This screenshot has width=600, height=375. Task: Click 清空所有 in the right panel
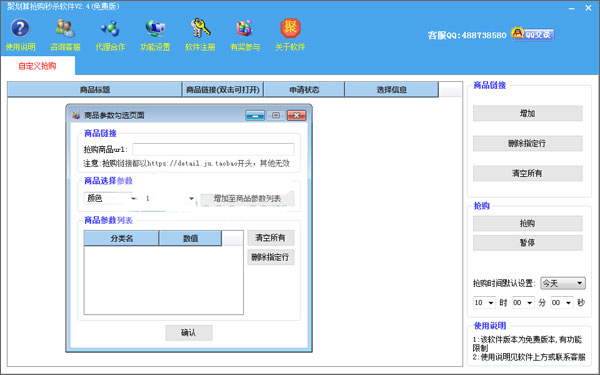click(528, 173)
